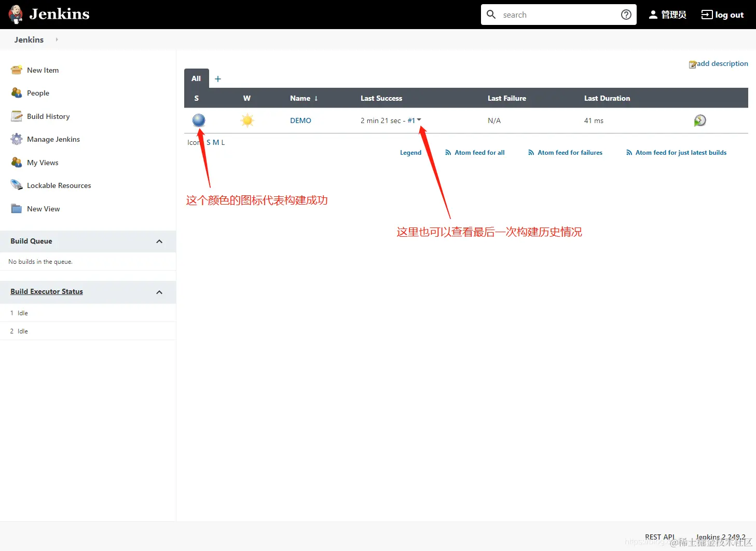Viewport: 756px width, 551px height.
Task: Sort by the W weather column header
Action: (x=247, y=98)
